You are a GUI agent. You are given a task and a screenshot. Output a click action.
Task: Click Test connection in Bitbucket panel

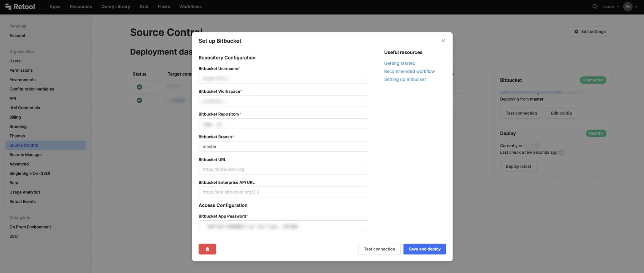[521, 113]
